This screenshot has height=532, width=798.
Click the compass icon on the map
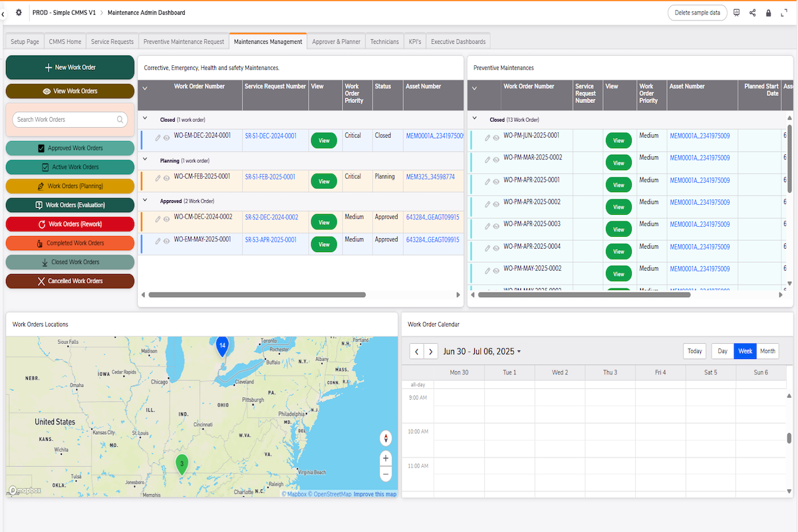pyautogui.click(x=386, y=438)
